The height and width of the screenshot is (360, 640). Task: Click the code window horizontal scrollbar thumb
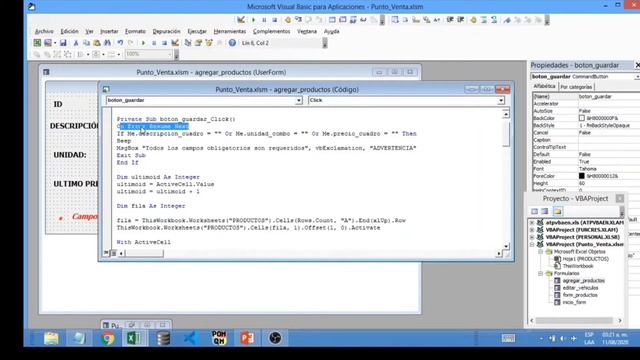tap(144, 253)
